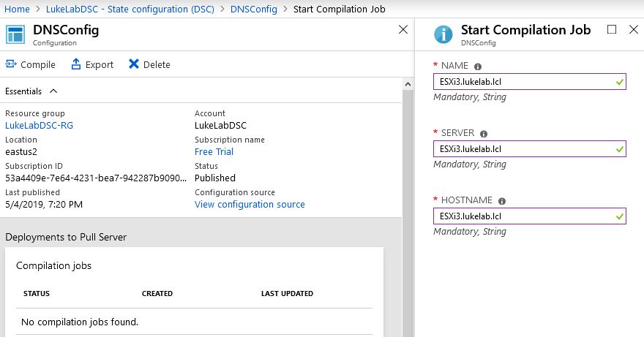Open Home breadcrumb link
Screen dimensions: 644x337
click(17, 9)
